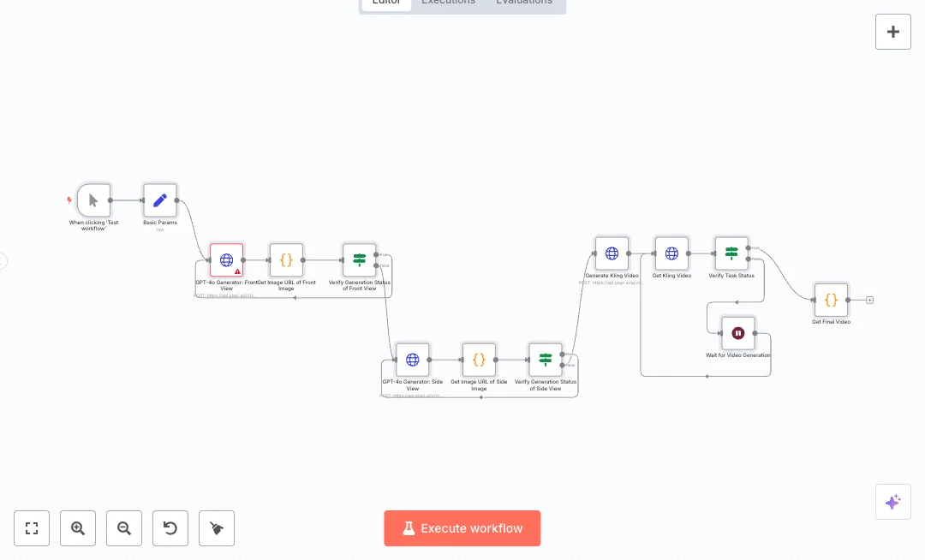Open the 'Get Kling Video' node
Screen dimensions: 925x560
click(x=671, y=253)
